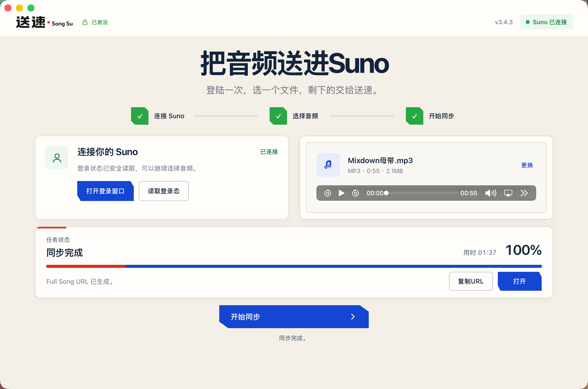Click the 打开登录窗口 button
Screen dimensions: 588x389
click(x=105, y=191)
